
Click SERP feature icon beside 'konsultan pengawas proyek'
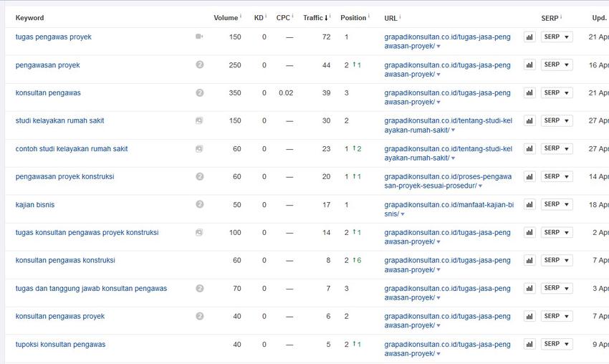[200, 316]
